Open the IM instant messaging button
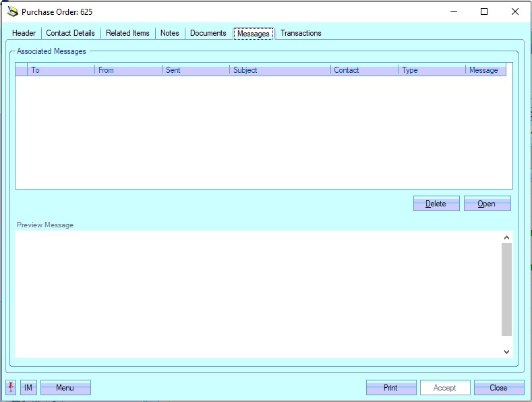Image resolution: width=532 pixels, height=402 pixels. point(28,388)
